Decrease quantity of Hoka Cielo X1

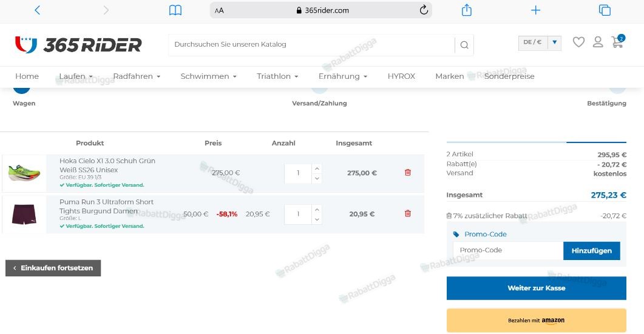click(317, 178)
